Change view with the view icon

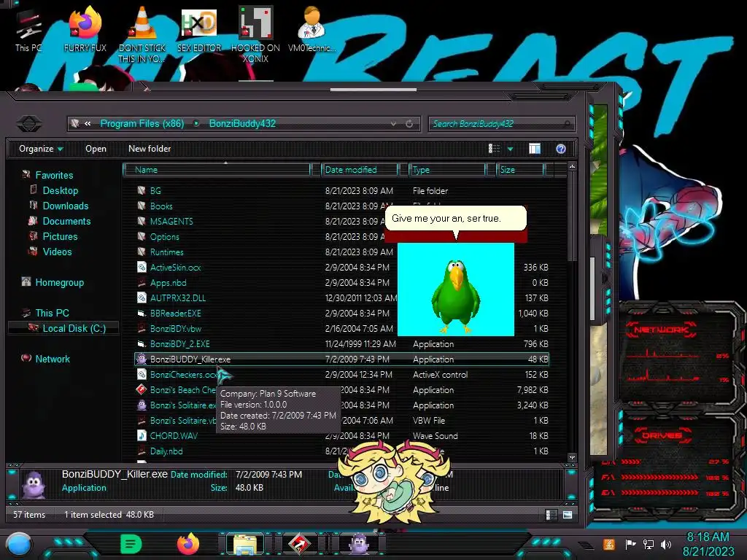click(494, 149)
